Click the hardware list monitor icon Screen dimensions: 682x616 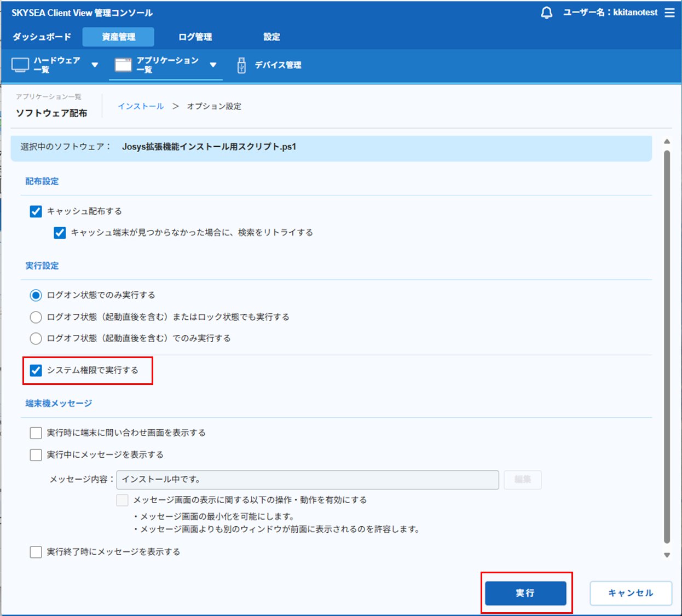coord(20,65)
